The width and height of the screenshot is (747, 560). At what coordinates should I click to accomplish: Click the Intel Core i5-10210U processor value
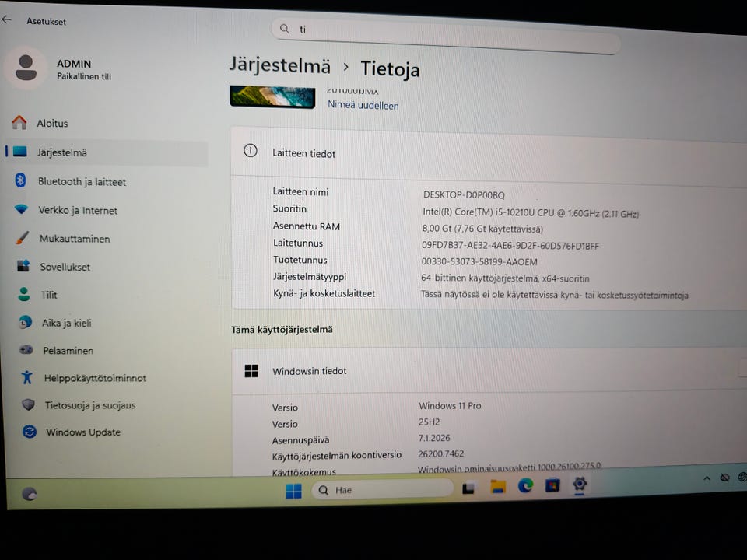[530, 213]
